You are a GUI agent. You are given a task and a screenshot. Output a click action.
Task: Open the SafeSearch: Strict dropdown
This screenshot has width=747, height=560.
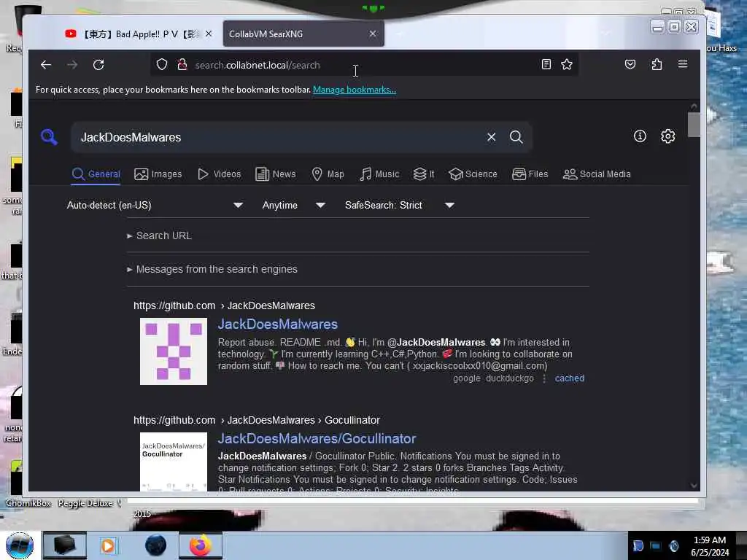(400, 205)
